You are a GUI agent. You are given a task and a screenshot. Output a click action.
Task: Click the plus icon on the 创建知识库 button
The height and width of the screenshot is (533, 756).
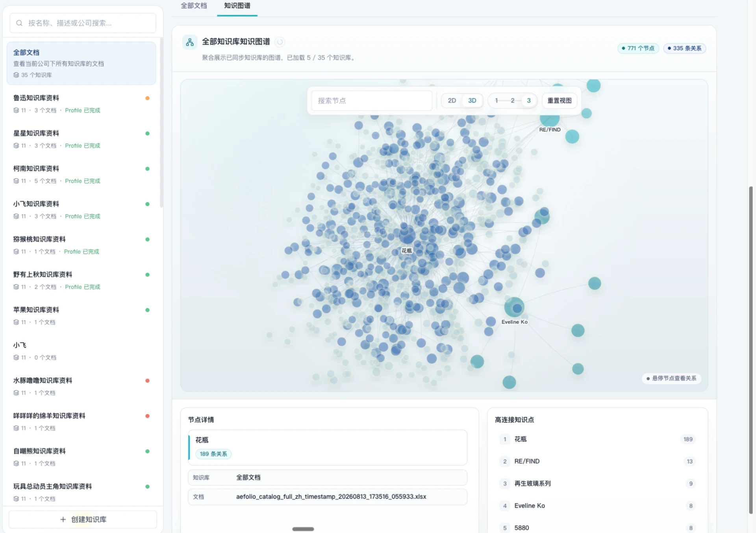click(63, 519)
